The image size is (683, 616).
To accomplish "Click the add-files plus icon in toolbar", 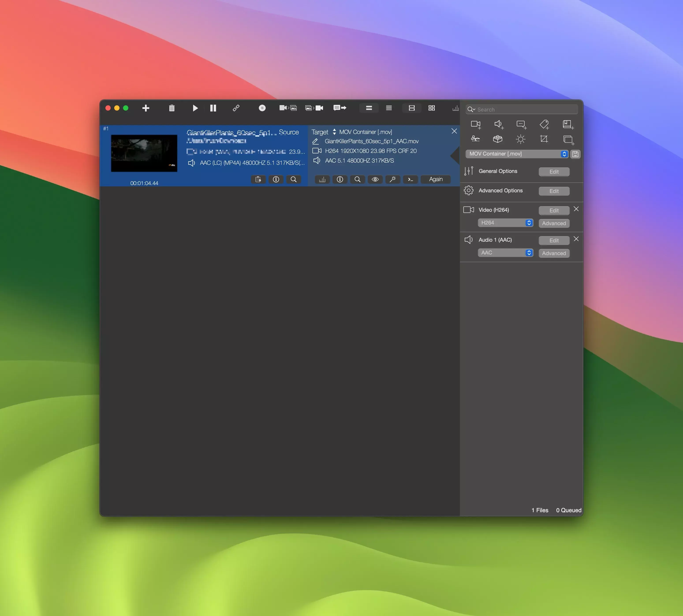I will pos(146,108).
